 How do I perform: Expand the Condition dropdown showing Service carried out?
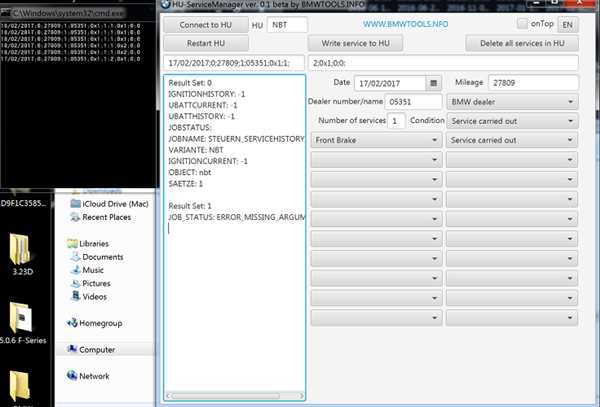(x=513, y=121)
